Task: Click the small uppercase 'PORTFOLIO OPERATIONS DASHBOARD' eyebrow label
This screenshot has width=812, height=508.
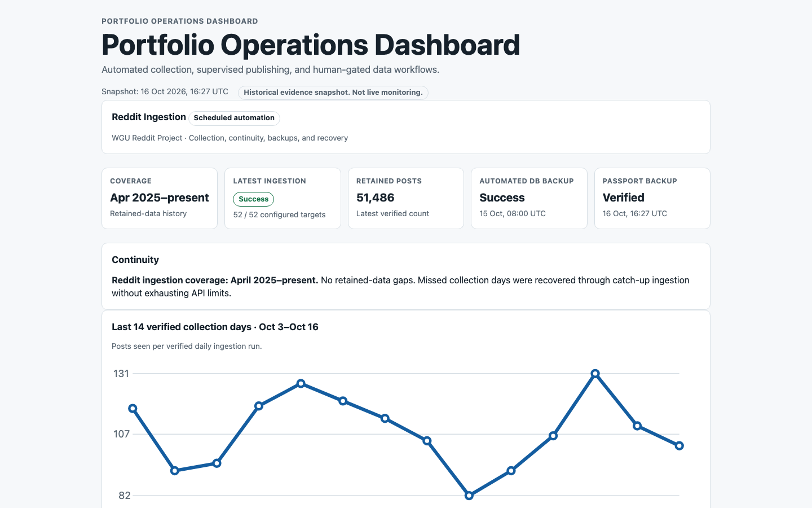Action: point(180,21)
